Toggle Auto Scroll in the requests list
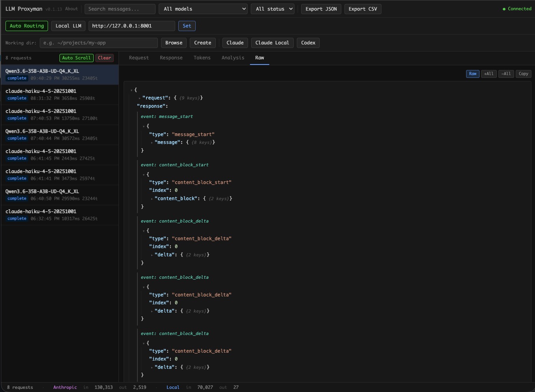Screen dimensions: 535x392 [x=76, y=58]
